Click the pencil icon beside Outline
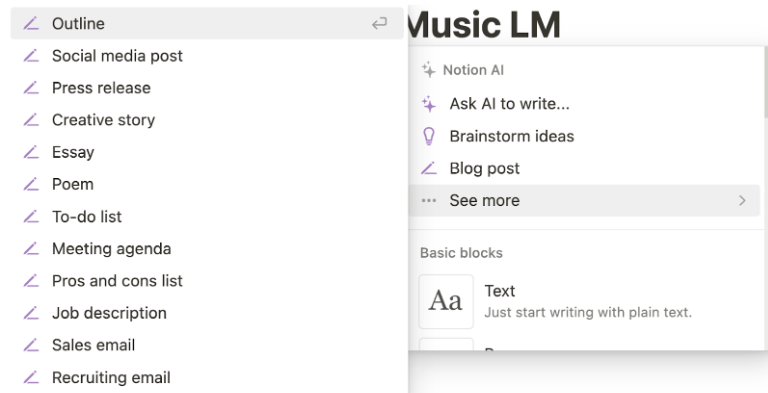This screenshot has width=768, height=393. (31, 24)
